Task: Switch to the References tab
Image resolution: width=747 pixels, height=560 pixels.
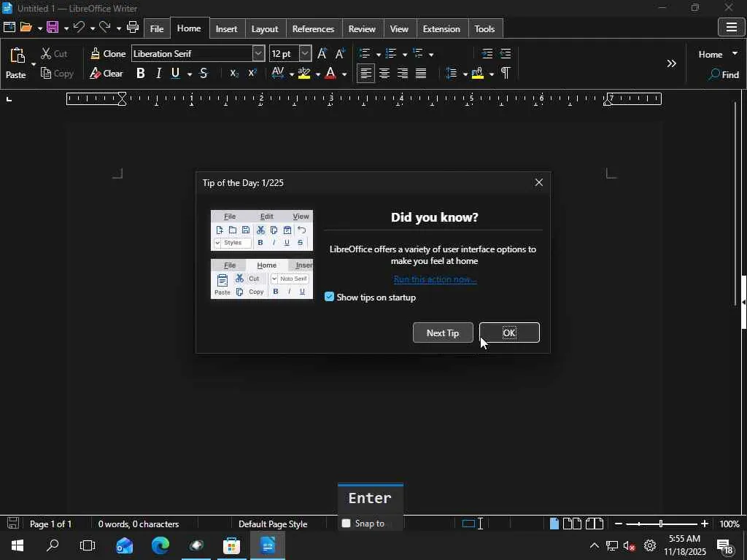Action: point(313,28)
